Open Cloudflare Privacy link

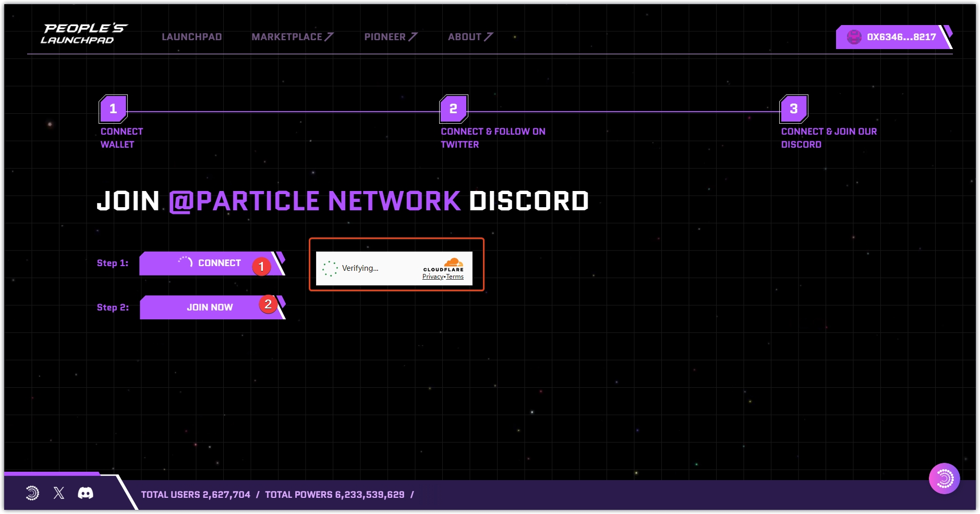(432, 277)
